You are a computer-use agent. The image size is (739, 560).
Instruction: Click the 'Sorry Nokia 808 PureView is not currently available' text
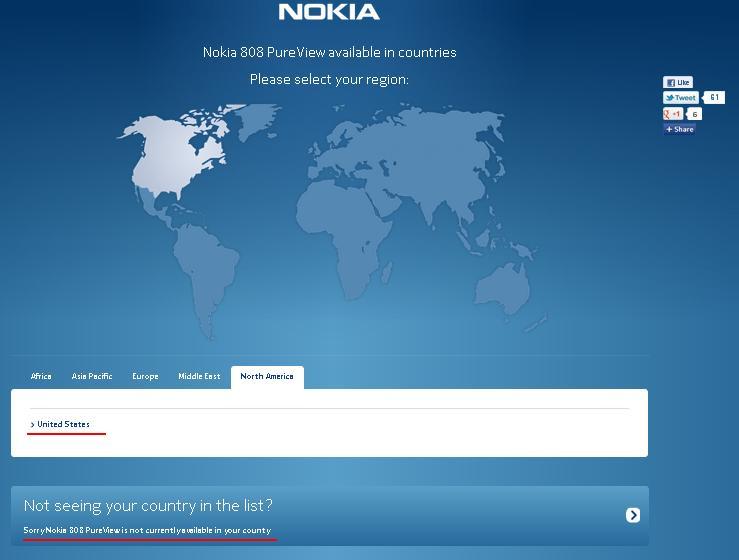[x=147, y=530]
